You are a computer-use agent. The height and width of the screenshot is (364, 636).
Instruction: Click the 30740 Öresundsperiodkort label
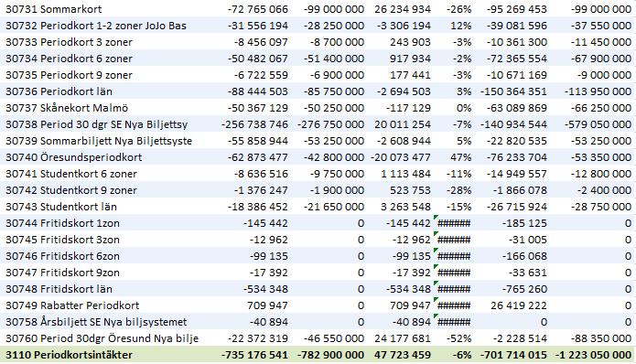click(x=74, y=157)
